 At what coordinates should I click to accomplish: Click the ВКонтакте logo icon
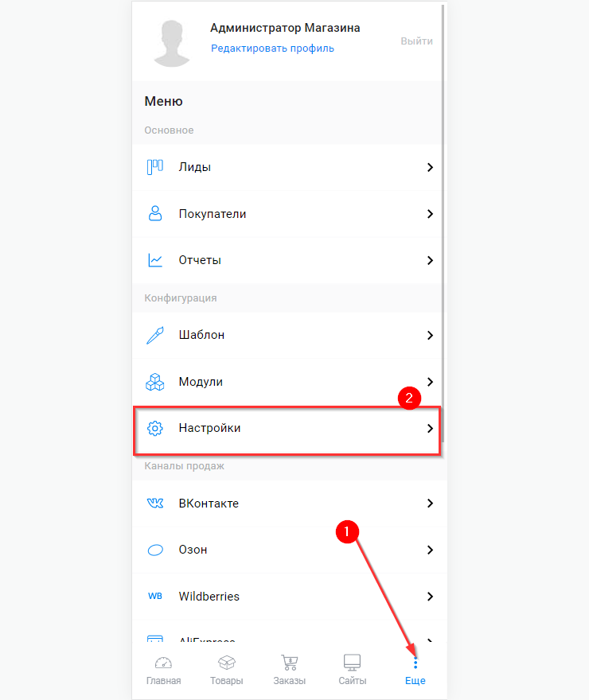point(155,503)
